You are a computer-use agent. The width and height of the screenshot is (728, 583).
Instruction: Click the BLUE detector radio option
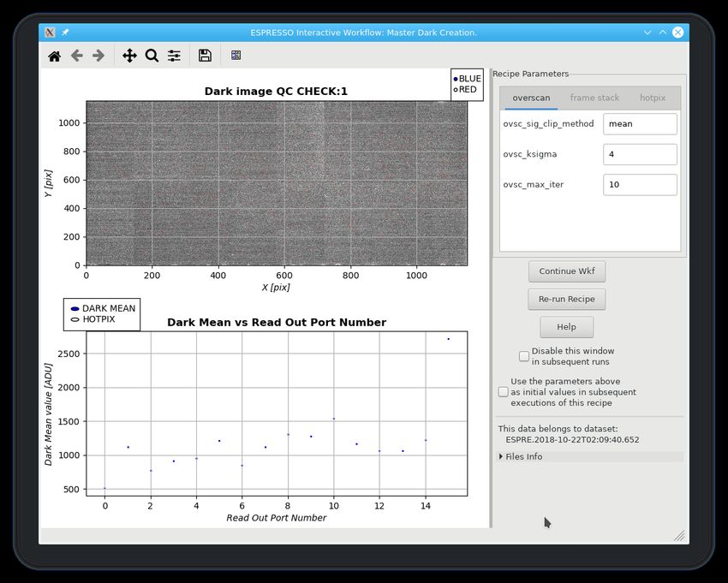[x=456, y=79]
